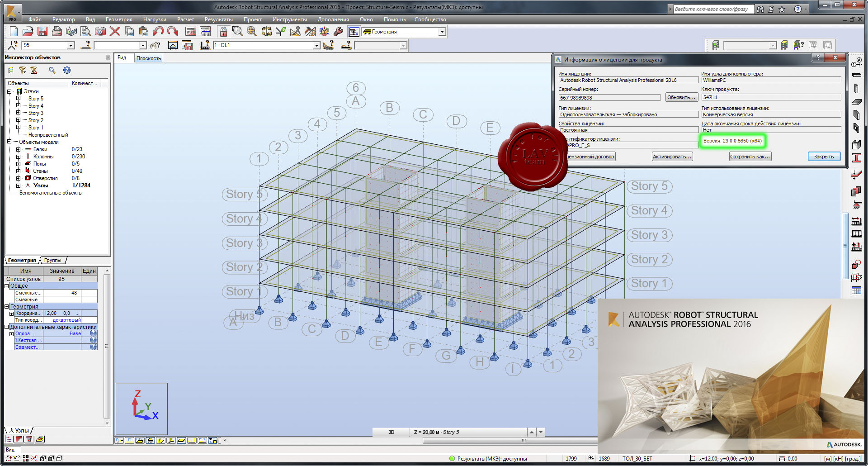Click the filter icon in Object Inspector
This screenshot has height=466, width=868.
click(x=22, y=70)
